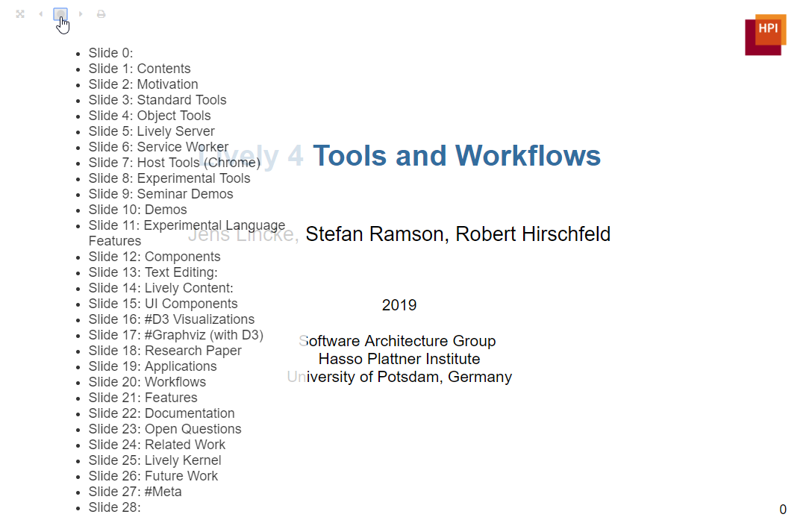The height and width of the screenshot is (526, 812).
Task: Select Slide 23: Open Questions
Action: pyautogui.click(x=165, y=429)
